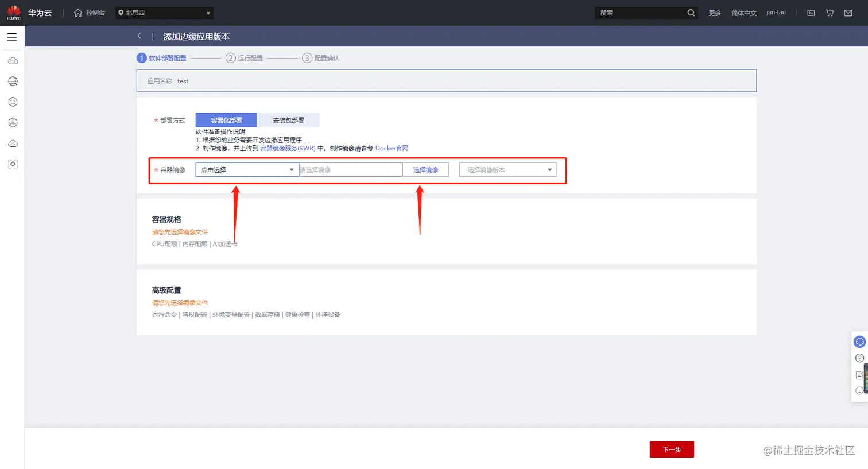Click the search magnifier icon
The height and width of the screenshot is (469, 868).
point(691,13)
